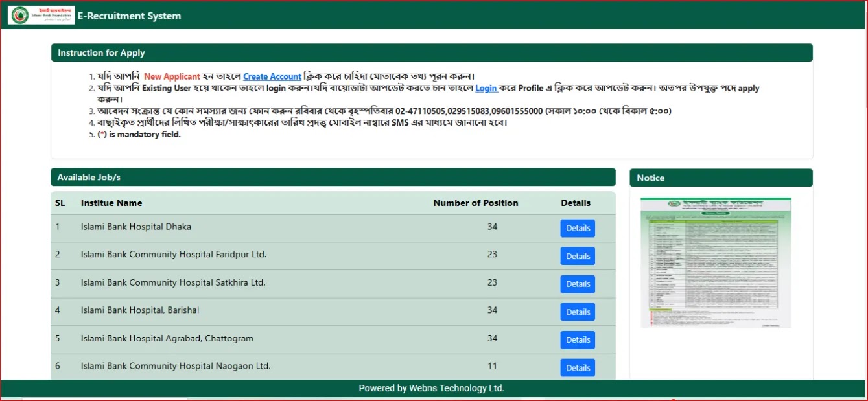The height and width of the screenshot is (401, 868).
Task: Click position count 11 in Naogaon row
Action: click(492, 366)
